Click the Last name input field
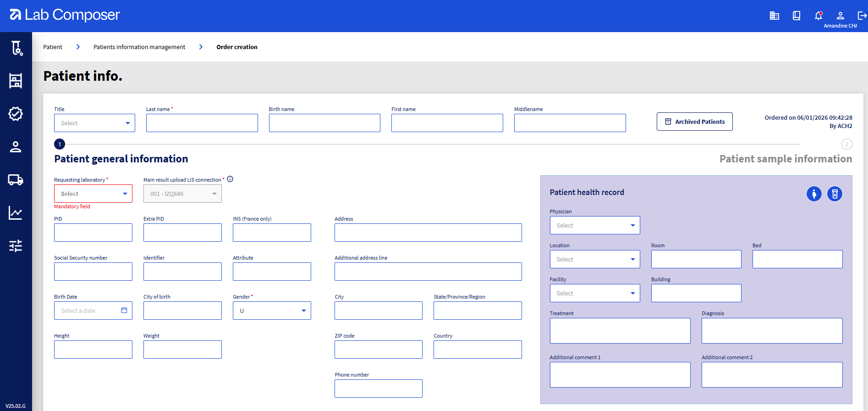 click(x=202, y=123)
